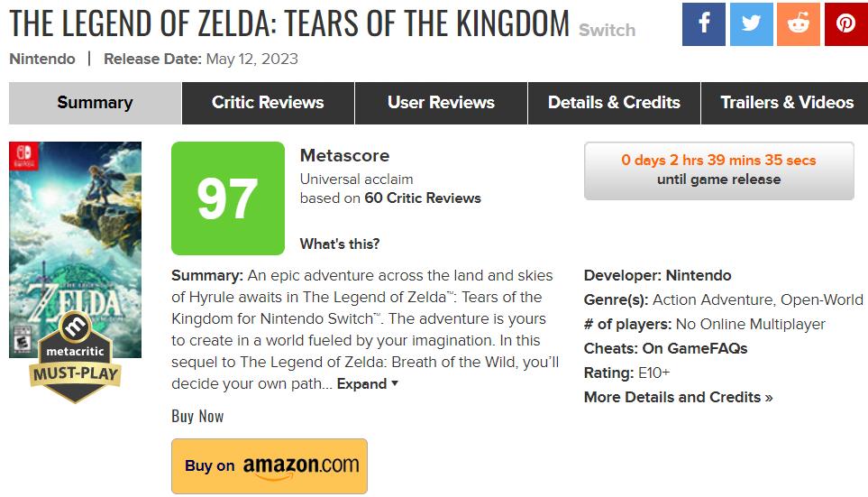The width and height of the screenshot is (868, 497).
Task: Expand the game summary text
Action: (367, 384)
